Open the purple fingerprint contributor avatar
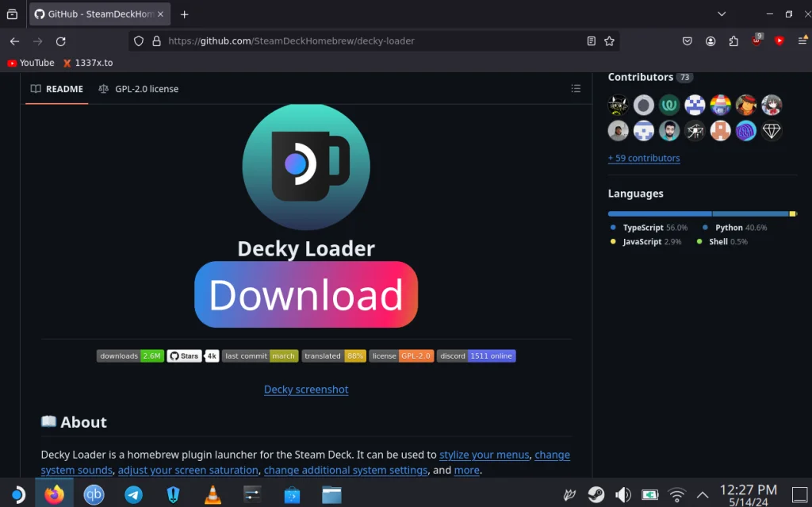 point(745,131)
